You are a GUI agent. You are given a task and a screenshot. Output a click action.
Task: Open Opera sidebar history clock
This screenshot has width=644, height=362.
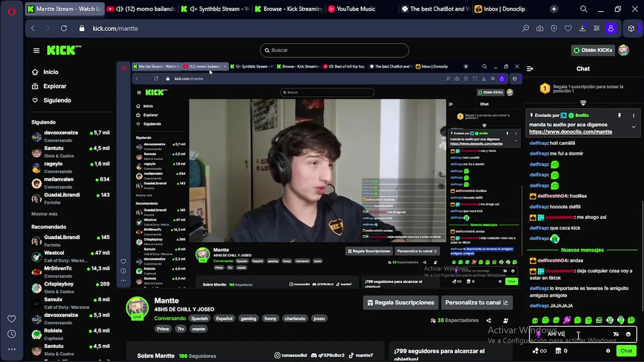coord(12,334)
